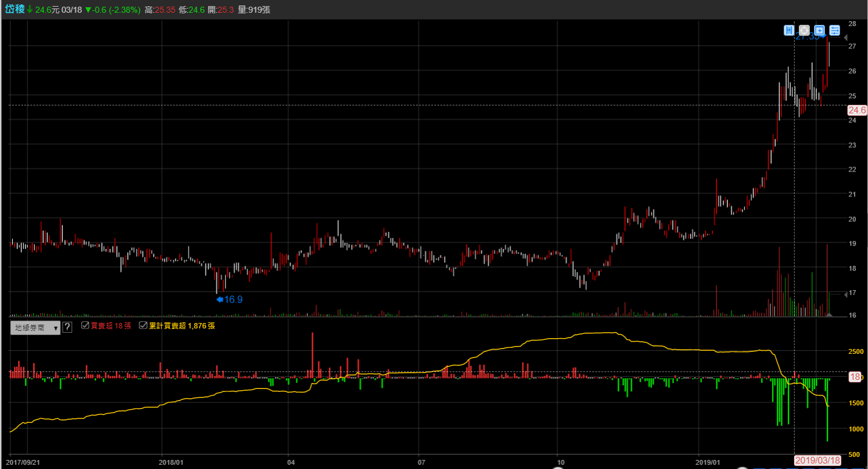Click the 2019/03/18 crosshair date label
This screenshot has height=469, width=868.
tap(816, 461)
